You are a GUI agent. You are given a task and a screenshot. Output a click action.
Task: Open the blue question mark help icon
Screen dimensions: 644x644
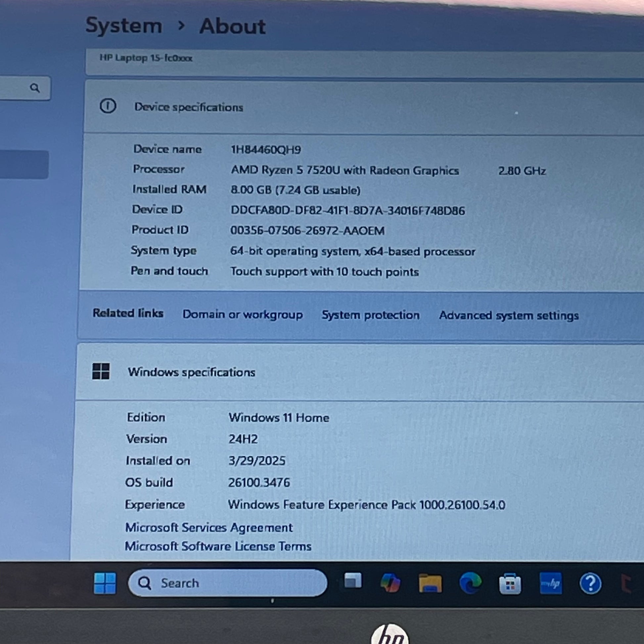tap(590, 584)
